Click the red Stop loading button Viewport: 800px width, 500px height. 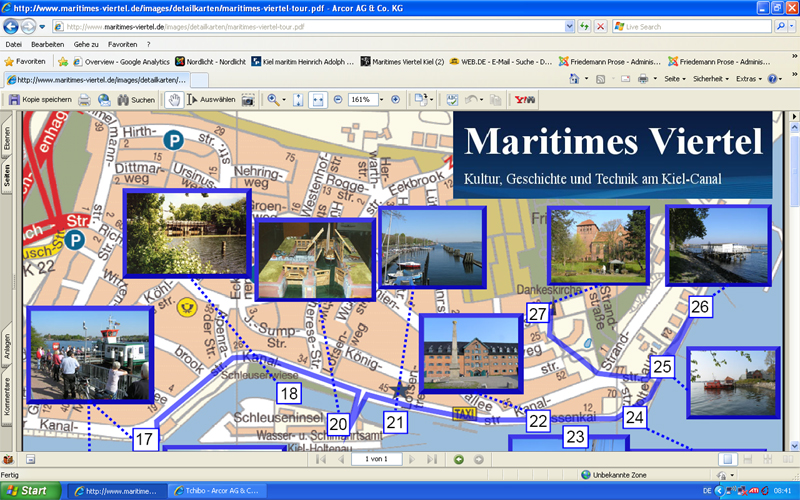(601, 27)
